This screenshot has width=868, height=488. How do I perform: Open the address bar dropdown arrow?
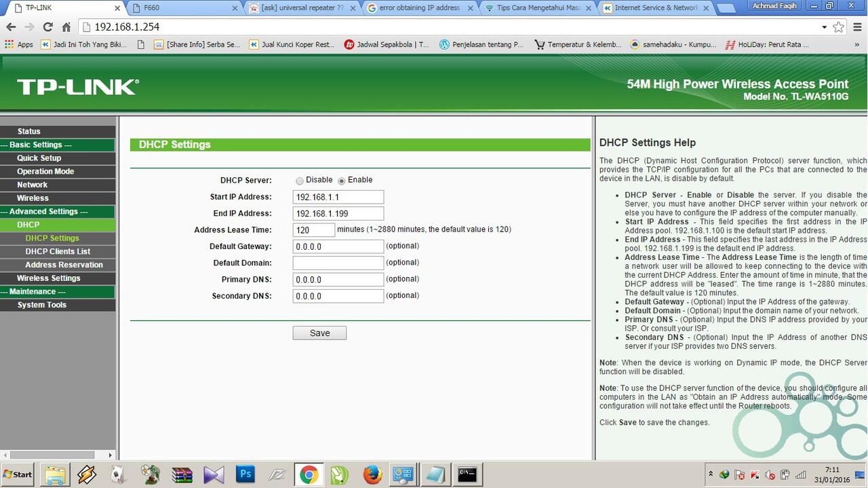coord(824,27)
